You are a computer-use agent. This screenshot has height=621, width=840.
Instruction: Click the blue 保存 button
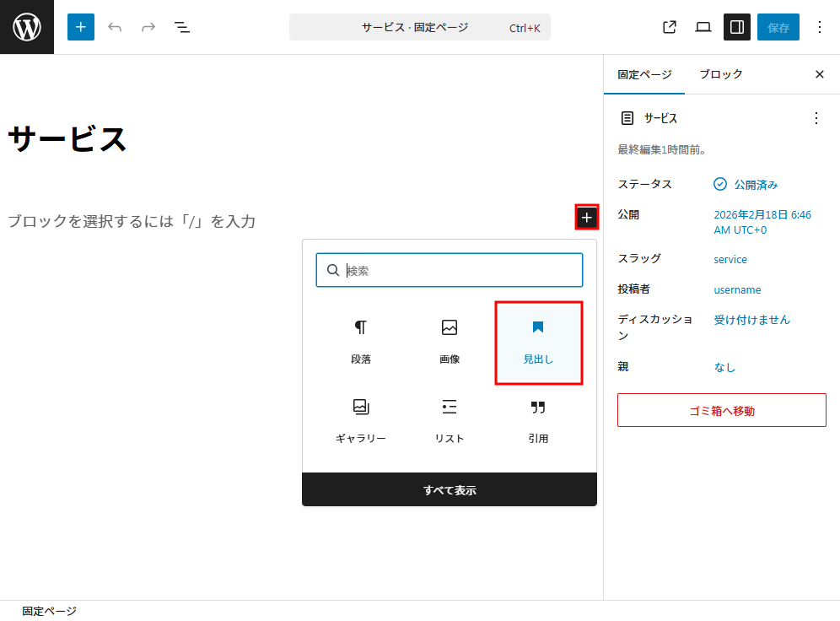pyautogui.click(x=778, y=27)
